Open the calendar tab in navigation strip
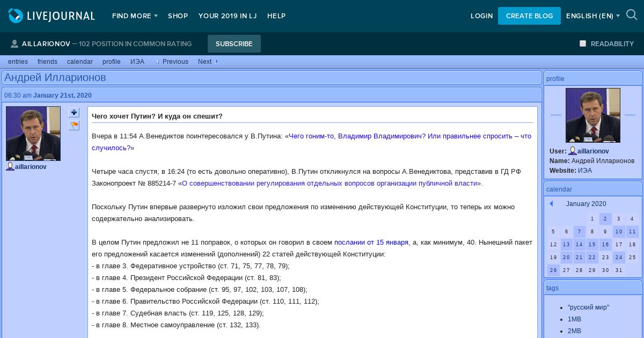The image size is (644, 338). tap(80, 62)
